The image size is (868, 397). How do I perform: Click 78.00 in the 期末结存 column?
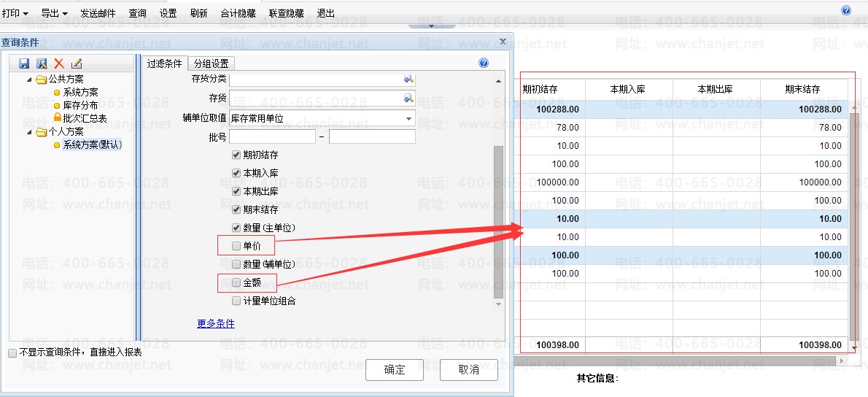coord(830,128)
